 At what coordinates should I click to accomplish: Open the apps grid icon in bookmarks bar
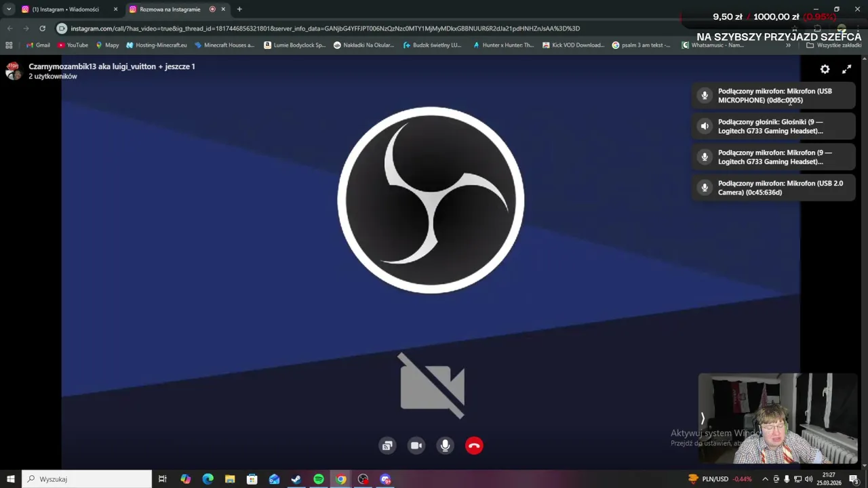click(9, 45)
